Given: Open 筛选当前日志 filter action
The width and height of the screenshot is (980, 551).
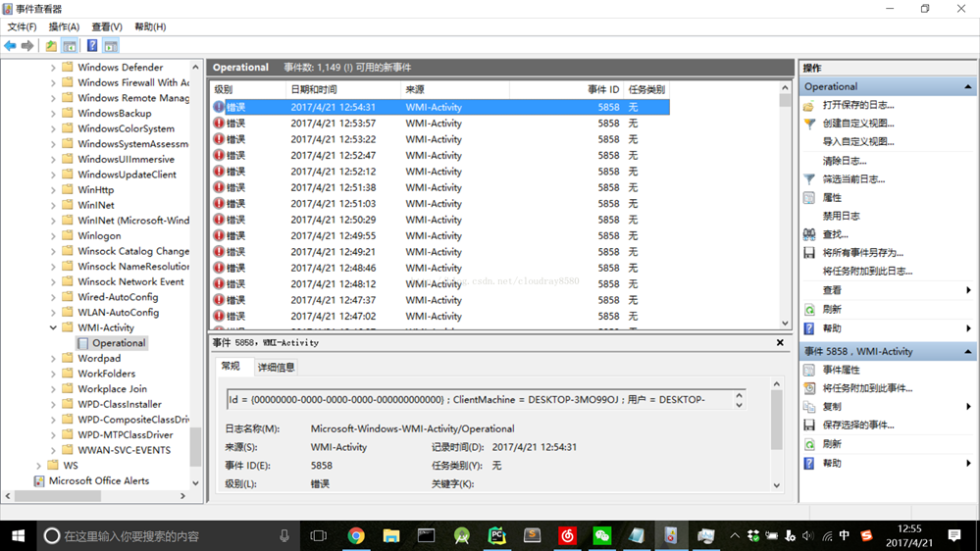Looking at the screenshot, I should coord(852,179).
